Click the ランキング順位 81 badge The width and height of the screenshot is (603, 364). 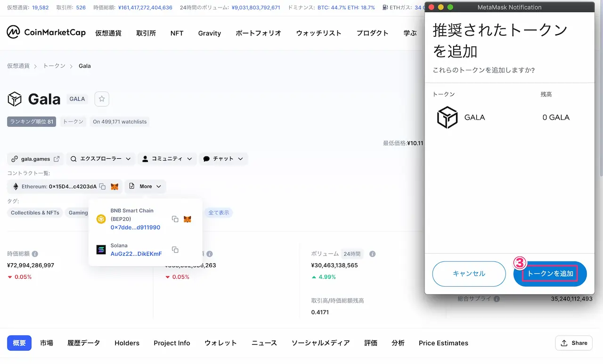pos(32,121)
